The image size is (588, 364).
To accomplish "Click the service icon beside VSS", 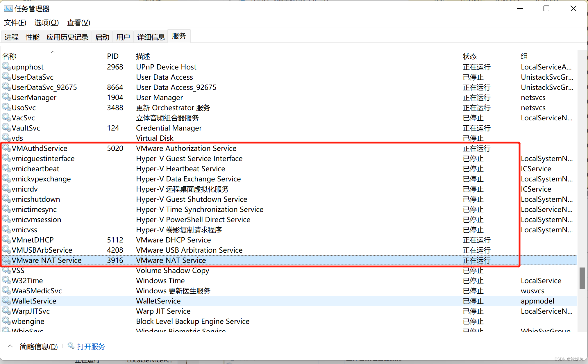I will click(6, 270).
